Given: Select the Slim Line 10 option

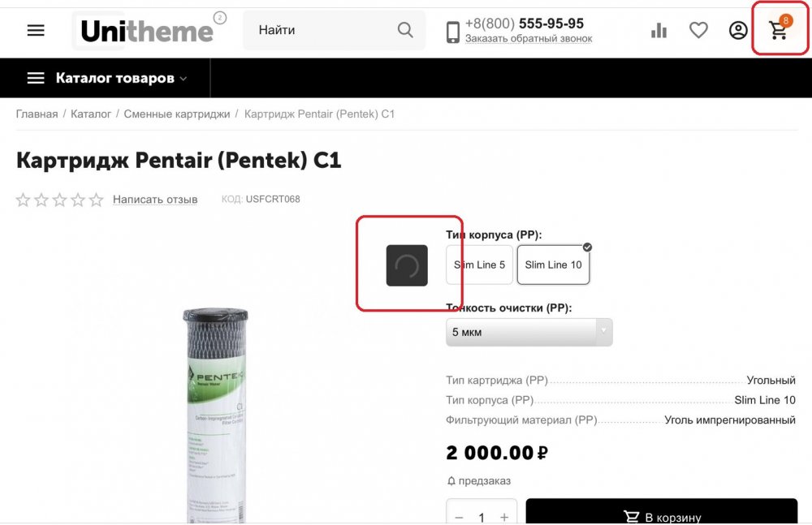Looking at the screenshot, I should point(553,265).
